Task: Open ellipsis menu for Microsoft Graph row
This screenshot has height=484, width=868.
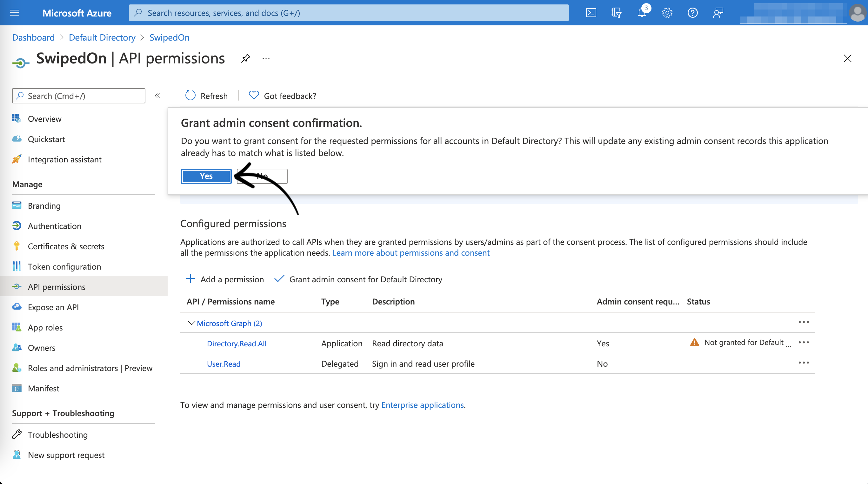Action: pyautogui.click(x=804, y=323)
